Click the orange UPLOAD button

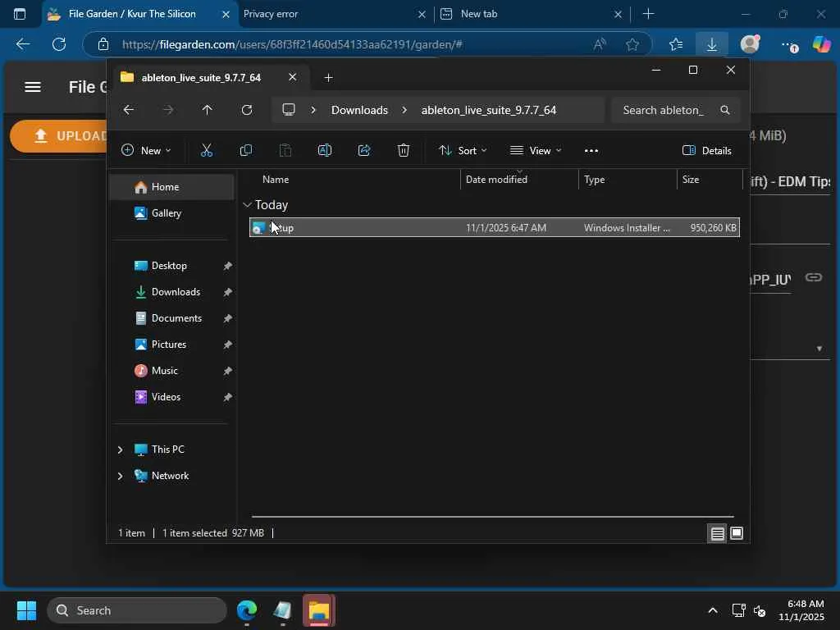pyautogui.click(x=58, y=136)
